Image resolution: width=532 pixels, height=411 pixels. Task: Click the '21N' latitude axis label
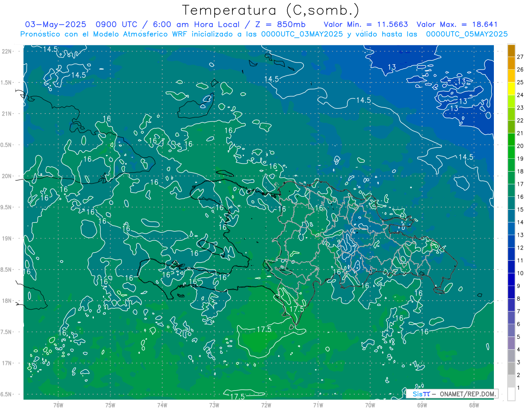pyautogui.click(x=8, y=114)
